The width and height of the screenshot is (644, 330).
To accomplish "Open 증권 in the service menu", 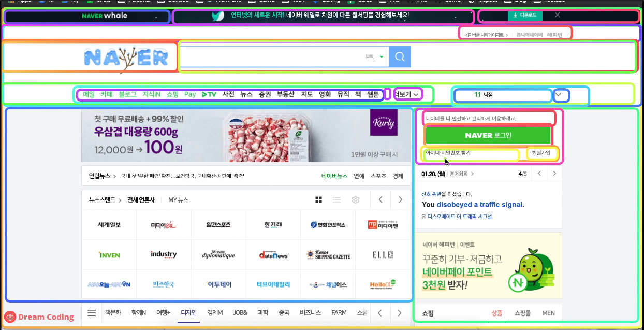I will point(265,94).
